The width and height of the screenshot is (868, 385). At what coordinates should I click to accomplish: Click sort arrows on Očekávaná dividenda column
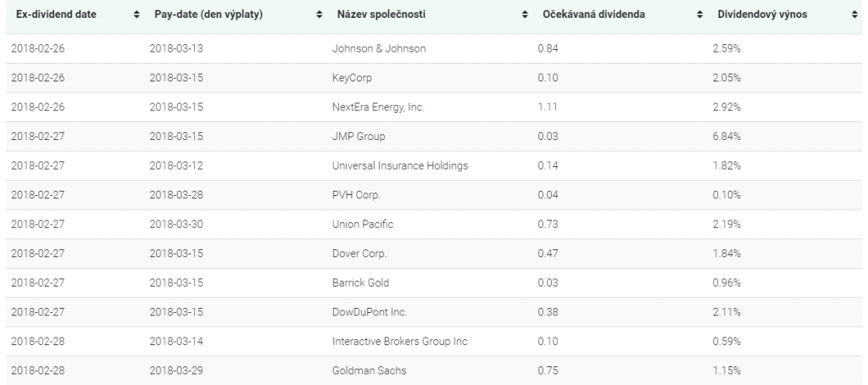coord(700,16)
